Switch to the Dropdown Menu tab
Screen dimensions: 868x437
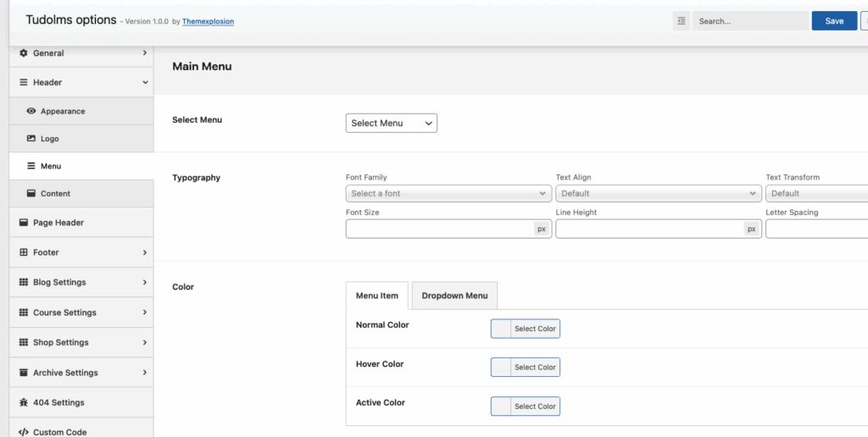[454, 296]
